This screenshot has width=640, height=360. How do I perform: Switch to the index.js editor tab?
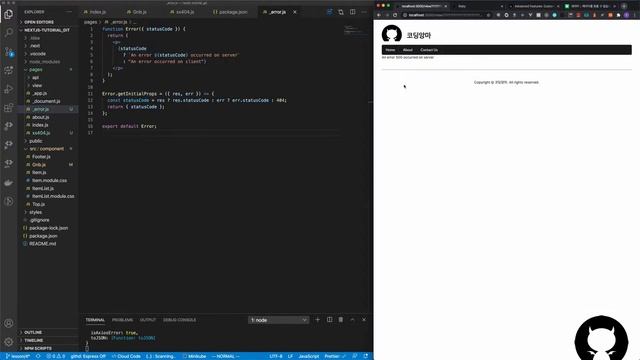[98, 12]
